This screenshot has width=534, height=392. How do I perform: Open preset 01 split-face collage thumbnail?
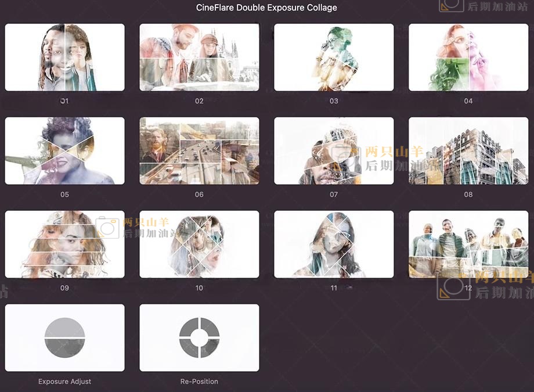[64, 57]
